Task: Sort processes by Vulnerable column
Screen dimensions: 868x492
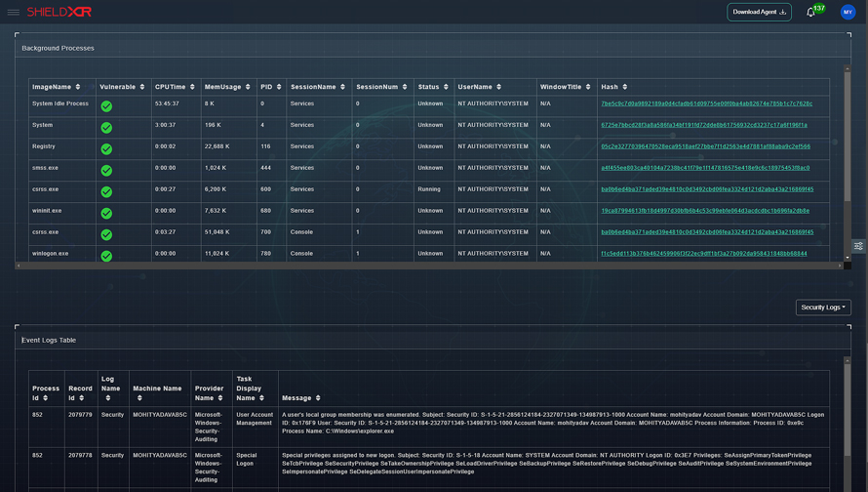Action: click(142, 87)
